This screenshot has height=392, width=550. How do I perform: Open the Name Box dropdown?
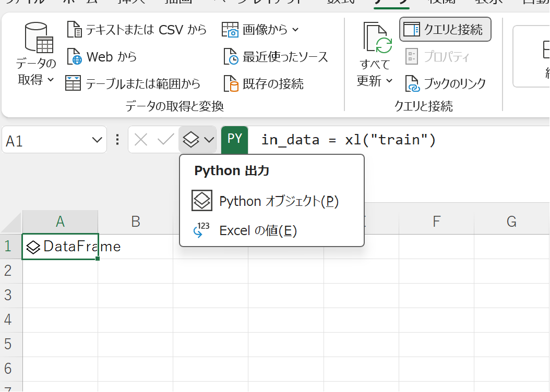coord(96,139)
